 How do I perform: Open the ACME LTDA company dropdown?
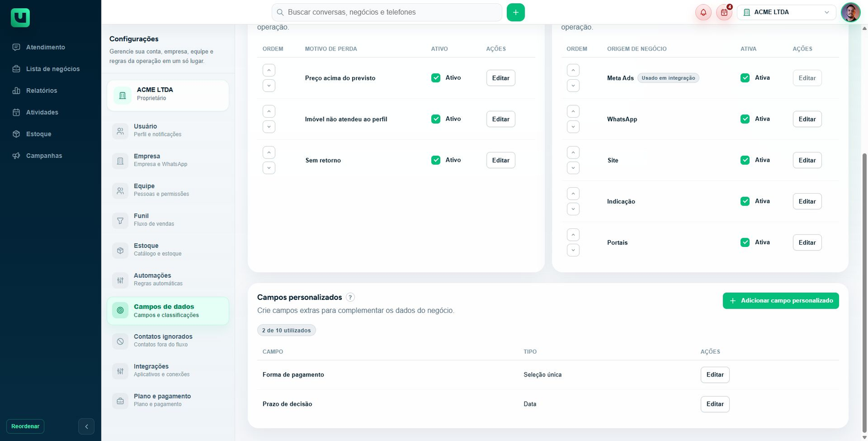[786, 12]
